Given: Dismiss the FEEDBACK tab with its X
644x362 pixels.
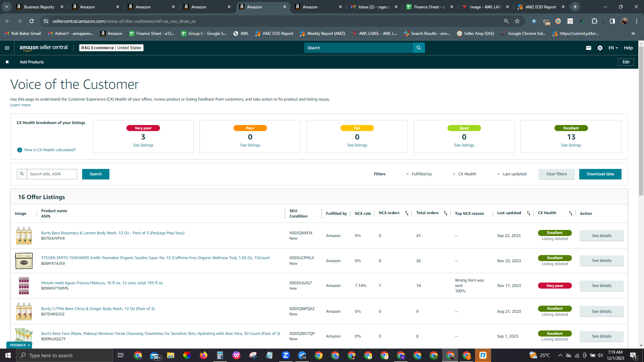Looking at the screenshot, I should (x=29, y=345).
